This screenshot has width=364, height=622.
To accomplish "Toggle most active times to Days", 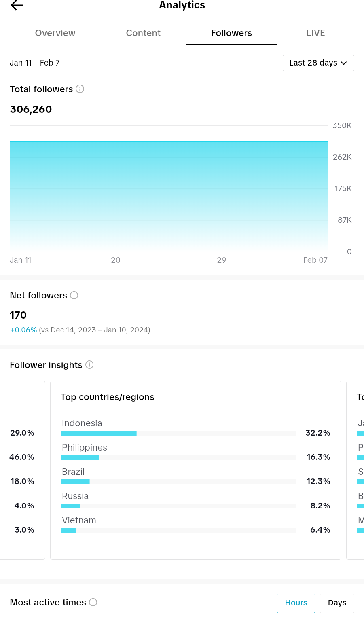I will [x=337, y=603].
